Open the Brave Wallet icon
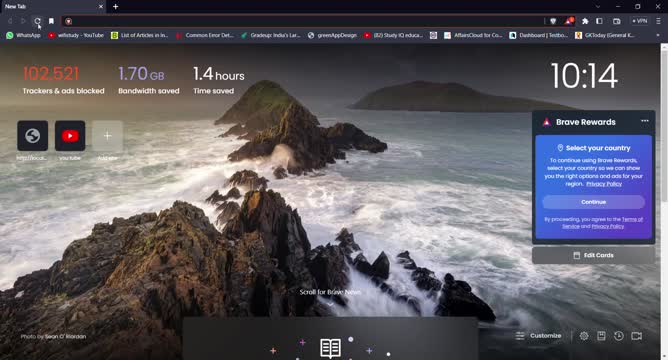Screen dimensions: 668x360 pyautogui.click(x=616, y=21)
